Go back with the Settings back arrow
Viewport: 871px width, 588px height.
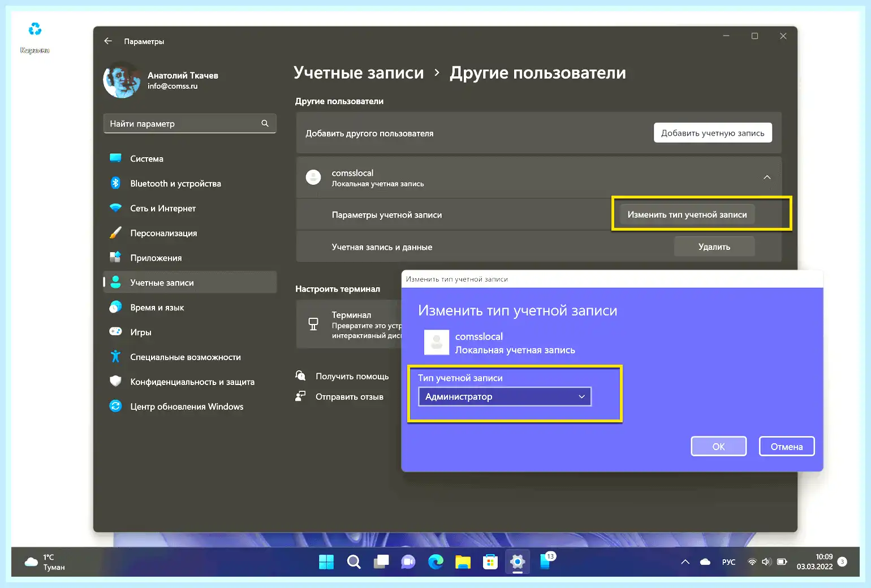[x=108, y=41]
